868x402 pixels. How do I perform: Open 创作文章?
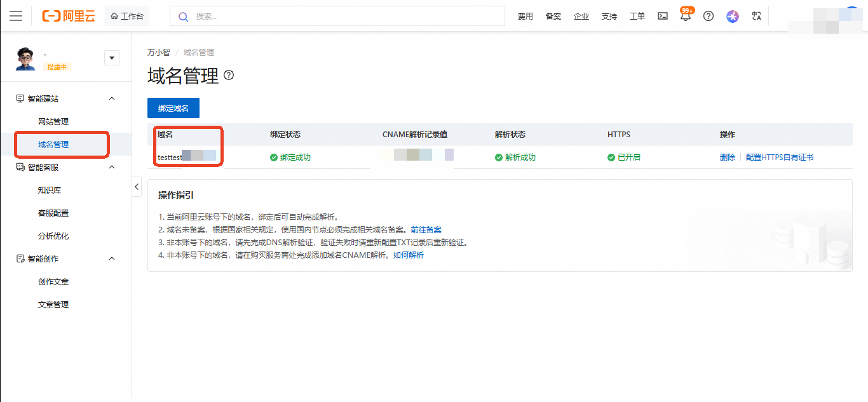[x=53, y=281]
